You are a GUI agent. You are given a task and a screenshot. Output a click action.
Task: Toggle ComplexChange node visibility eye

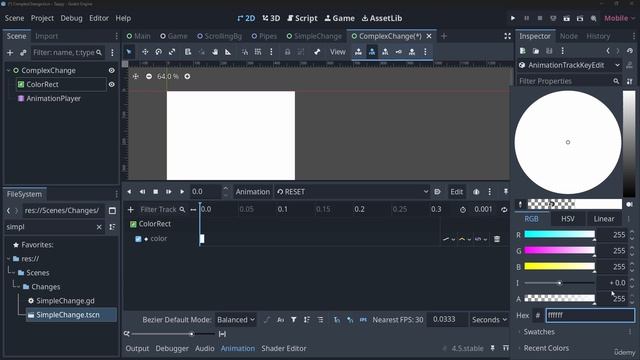pyautogui.click(x=111, y=70)
